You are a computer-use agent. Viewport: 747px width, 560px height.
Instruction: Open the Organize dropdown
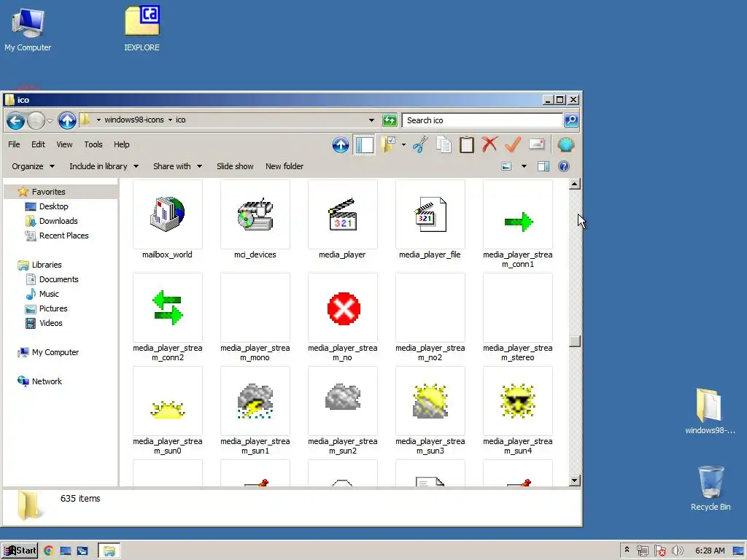pos(33,166)
